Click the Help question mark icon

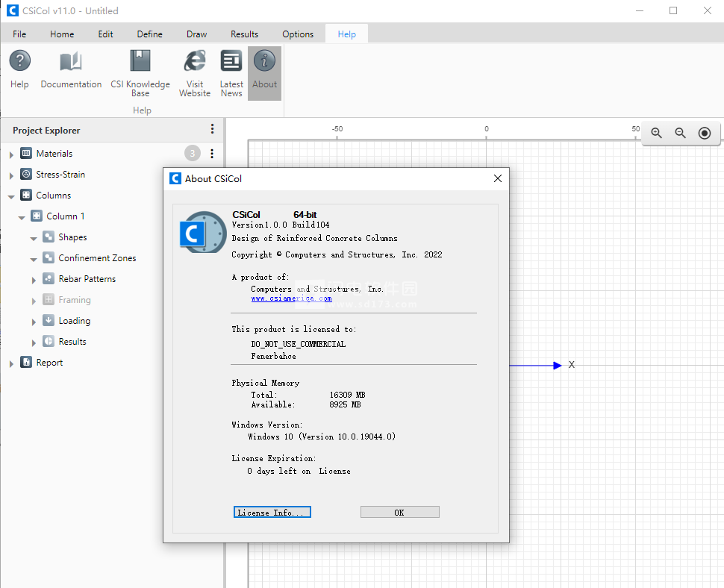pos(20,61)
